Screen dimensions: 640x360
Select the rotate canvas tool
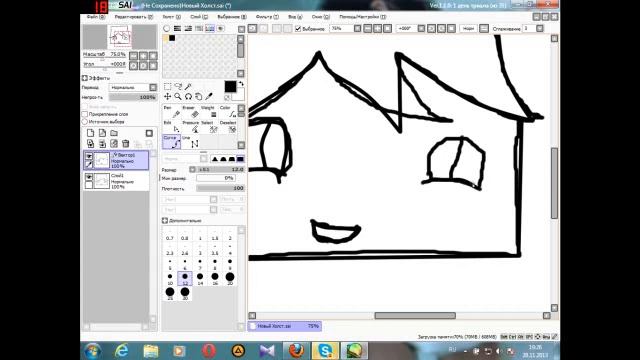tap(188, 96)
